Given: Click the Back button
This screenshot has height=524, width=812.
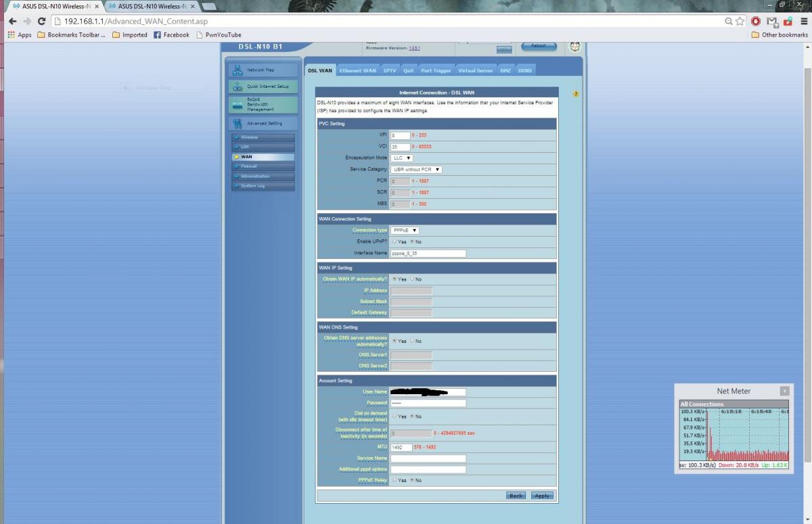Looking at the screenshot, I should 516,496.
